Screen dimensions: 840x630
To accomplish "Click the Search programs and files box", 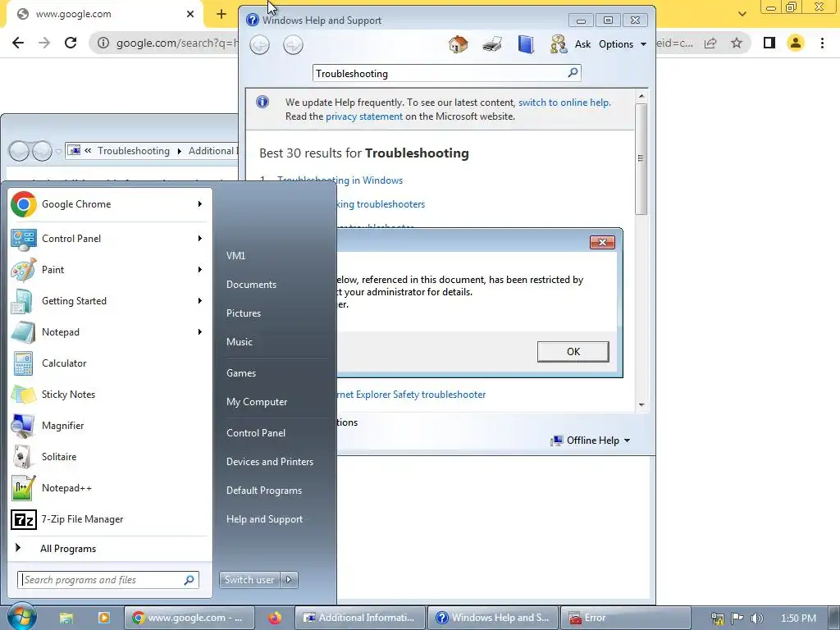I will [x=108, y=580].
